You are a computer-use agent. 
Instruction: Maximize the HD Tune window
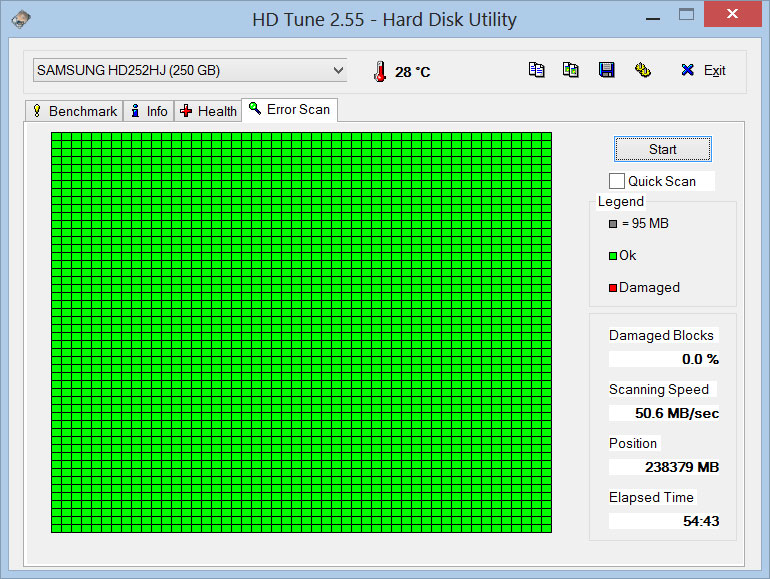tap(686, 14)
